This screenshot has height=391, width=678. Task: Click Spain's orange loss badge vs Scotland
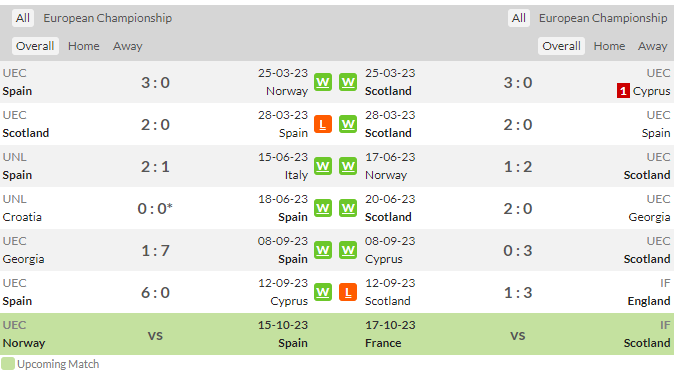pos(323,124)
